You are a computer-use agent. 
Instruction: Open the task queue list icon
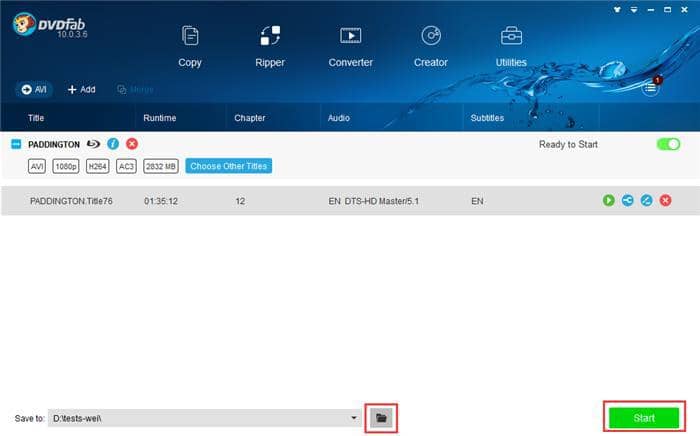pyautogui.click(x=650, y=87)
